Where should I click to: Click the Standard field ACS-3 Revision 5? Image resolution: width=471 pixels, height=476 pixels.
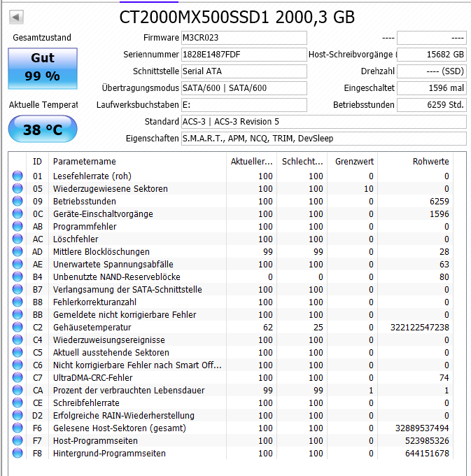324,122
